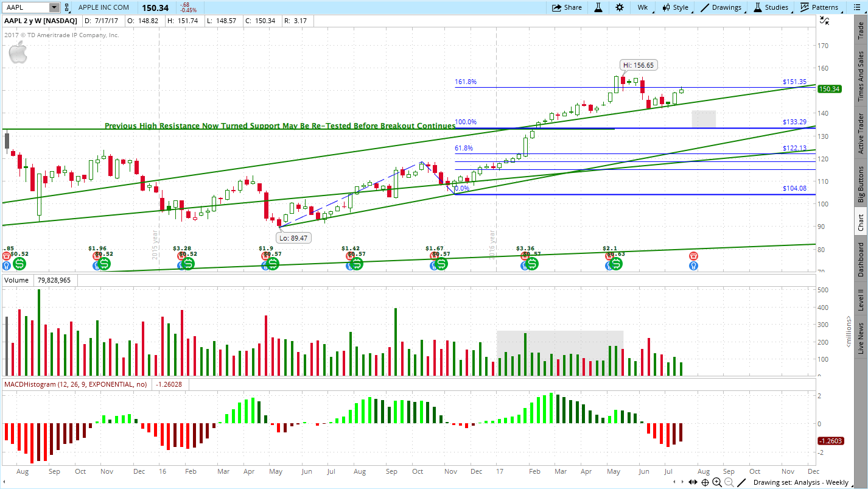Viewport: 868px width, 489px height.
Task: Click the expand time axis icon
Action: (693, 482)
